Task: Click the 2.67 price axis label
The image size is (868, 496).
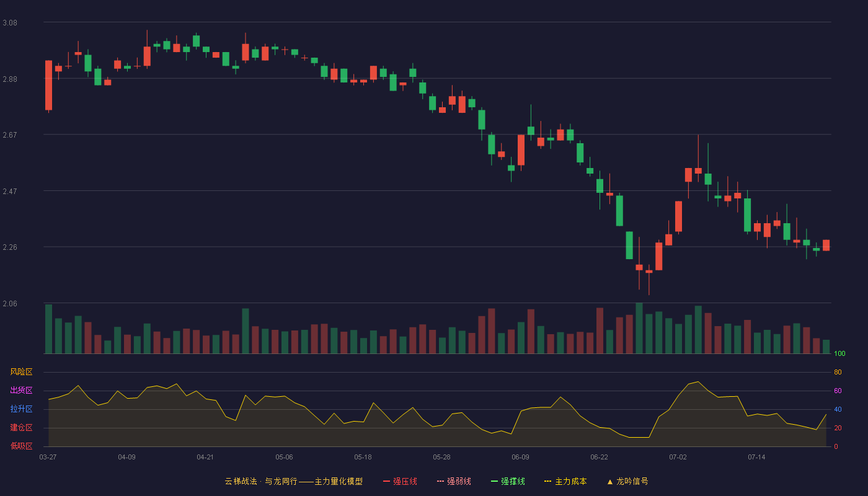Action: click(10, 135)
